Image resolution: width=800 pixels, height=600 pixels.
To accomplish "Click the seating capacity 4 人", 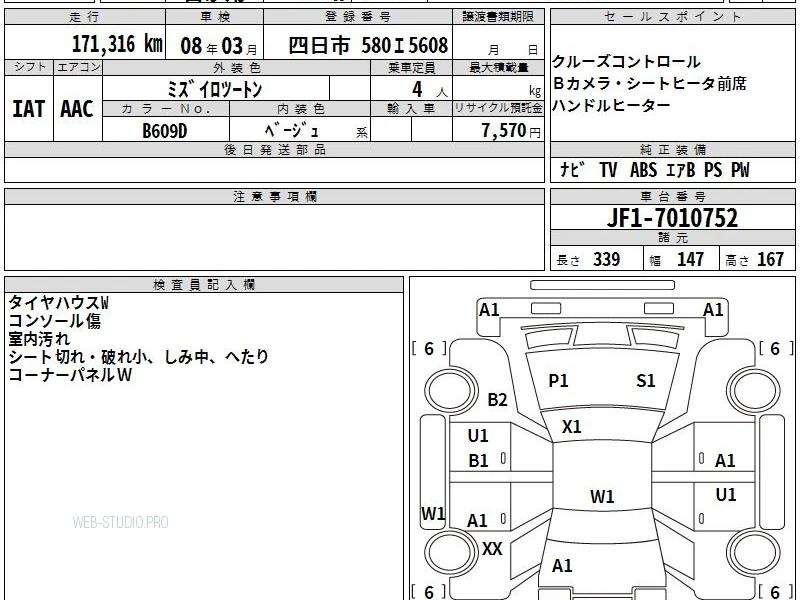I will (x=430, y=90).
